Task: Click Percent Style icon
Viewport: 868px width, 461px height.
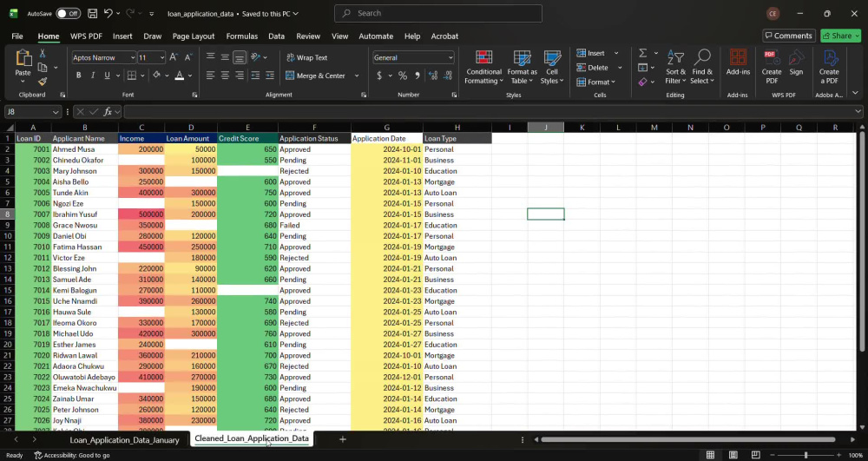Action: (403, 76)
